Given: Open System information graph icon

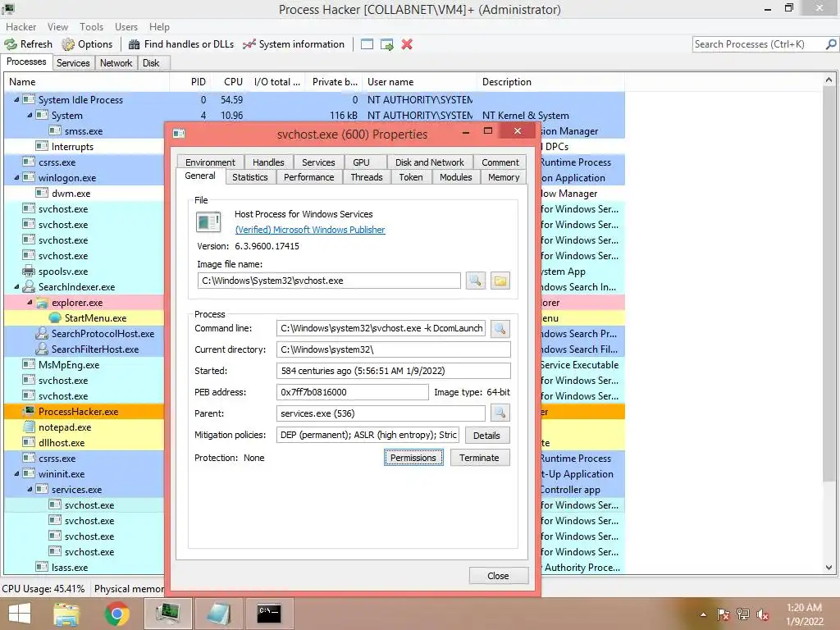Looking at the screenshot, I should click(x=249, y=44).
